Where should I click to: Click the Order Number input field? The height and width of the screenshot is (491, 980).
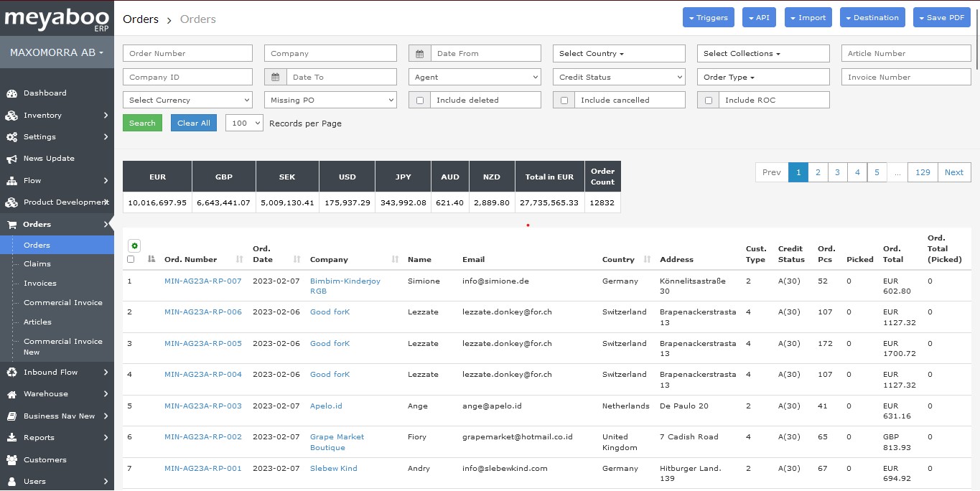click(x=187, y=54)
